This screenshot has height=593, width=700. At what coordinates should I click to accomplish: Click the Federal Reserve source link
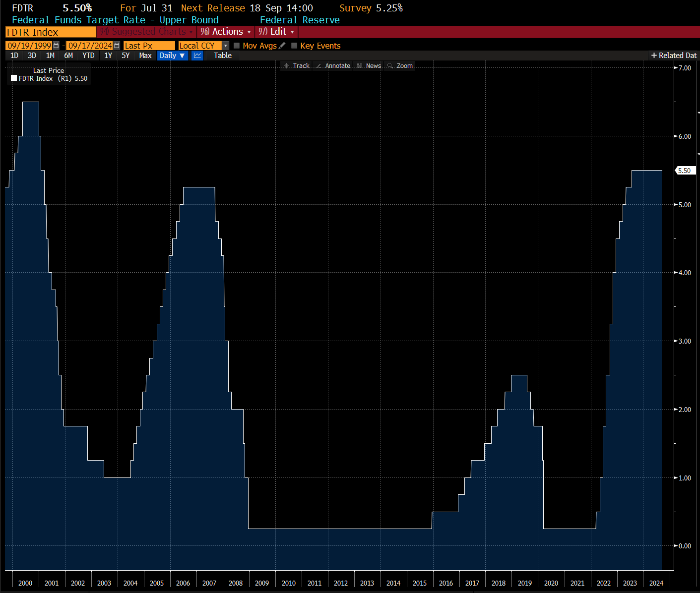coord(300,20)
